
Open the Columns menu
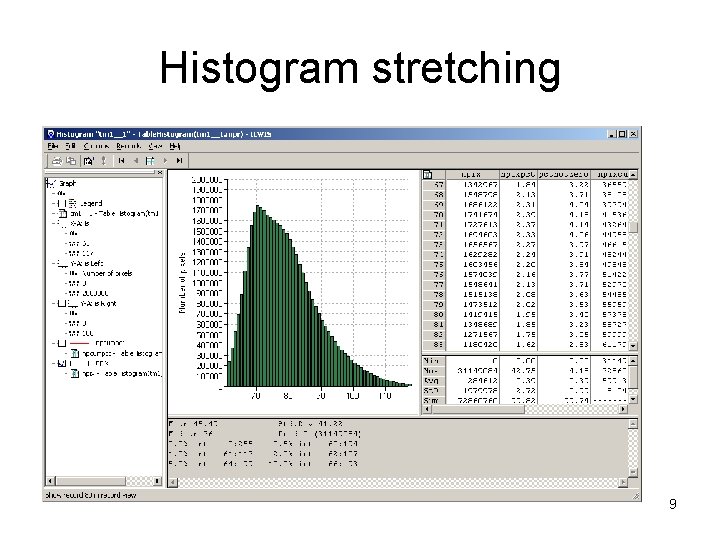coord(96,146)
